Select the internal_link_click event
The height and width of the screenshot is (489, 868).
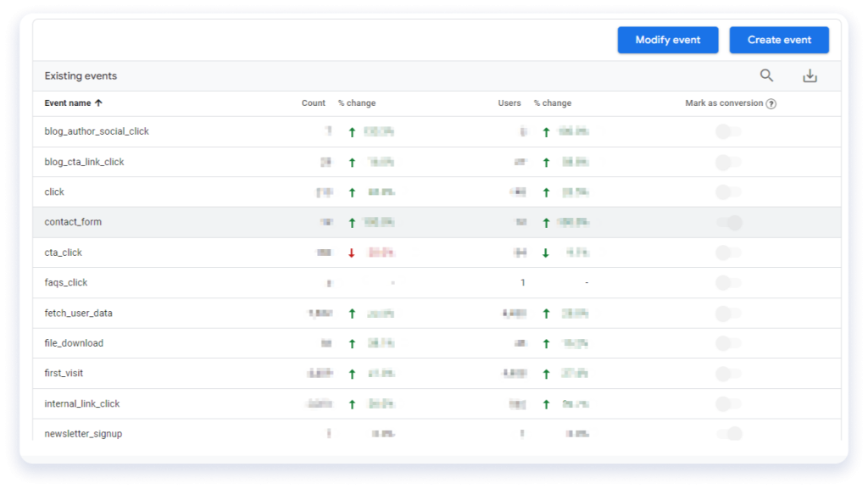(81, 403)
